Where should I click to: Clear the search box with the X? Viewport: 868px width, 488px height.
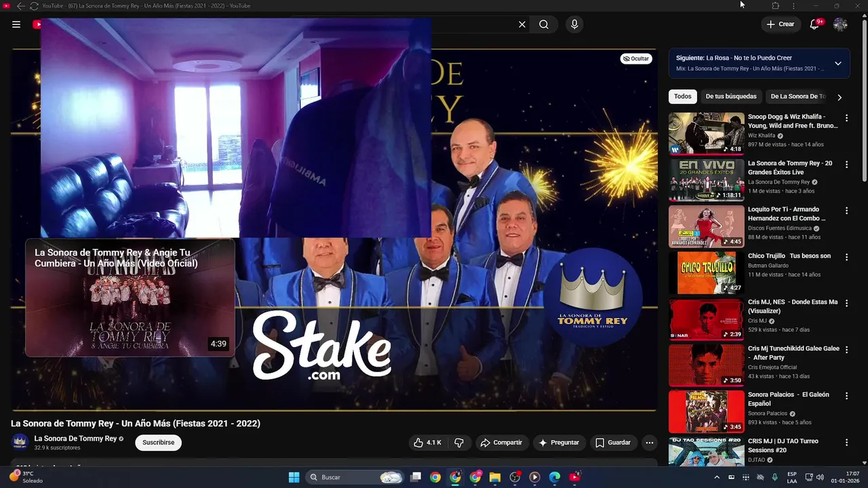click(522, 24)
